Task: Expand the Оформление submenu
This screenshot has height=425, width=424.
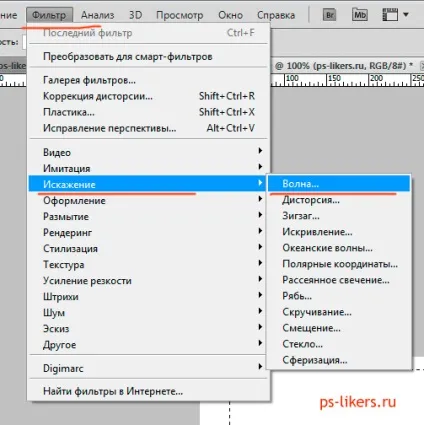Action: tap(149, 200)
